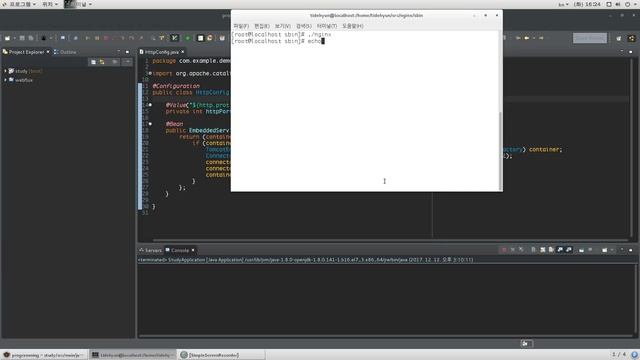
Task: Expand the folded import block on line 3
Action: (x=150, y=73)
